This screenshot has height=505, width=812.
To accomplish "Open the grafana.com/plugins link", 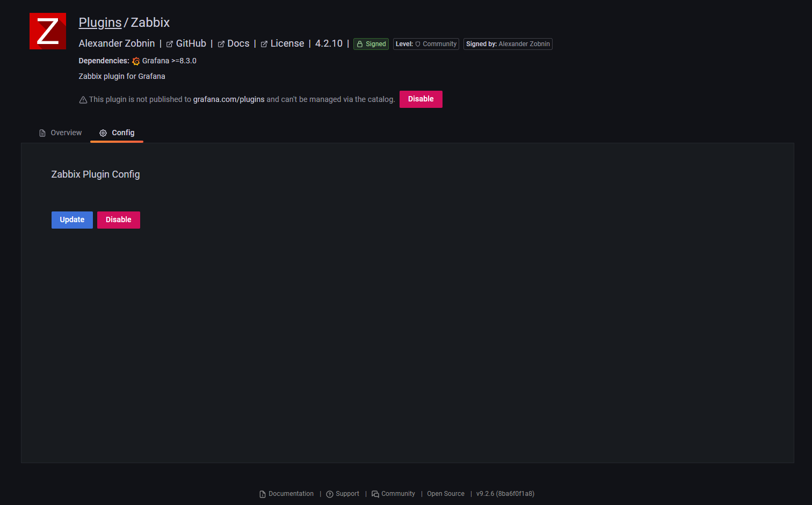I will tap(228, 99).
